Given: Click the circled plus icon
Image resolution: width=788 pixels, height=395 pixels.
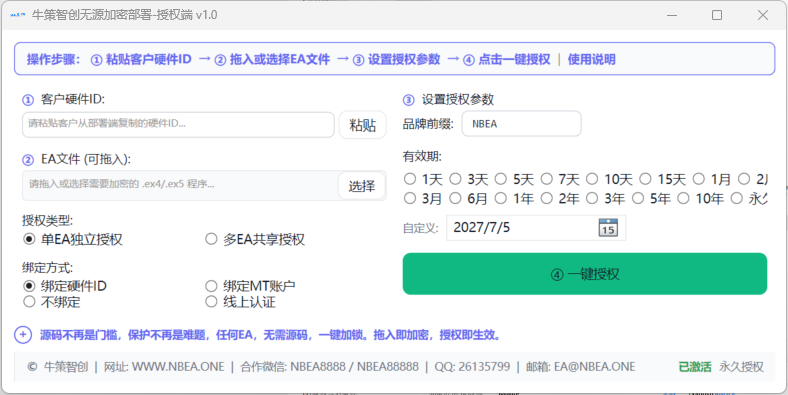Looking at the screenshot, I should tap(23, 335).
